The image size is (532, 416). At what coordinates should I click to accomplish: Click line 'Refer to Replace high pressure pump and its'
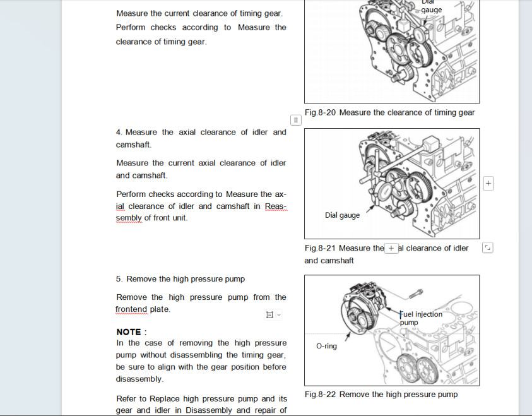pos(201,398)
